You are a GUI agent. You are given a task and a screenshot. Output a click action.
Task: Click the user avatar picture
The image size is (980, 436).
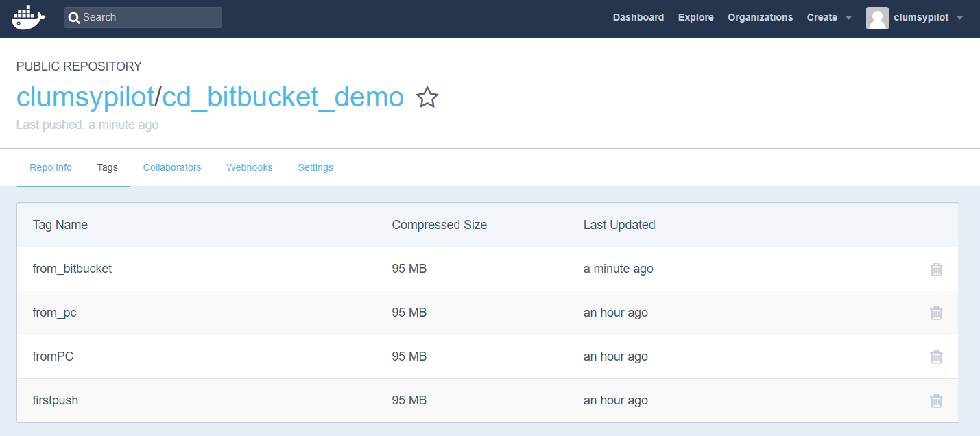pos(877,18)
